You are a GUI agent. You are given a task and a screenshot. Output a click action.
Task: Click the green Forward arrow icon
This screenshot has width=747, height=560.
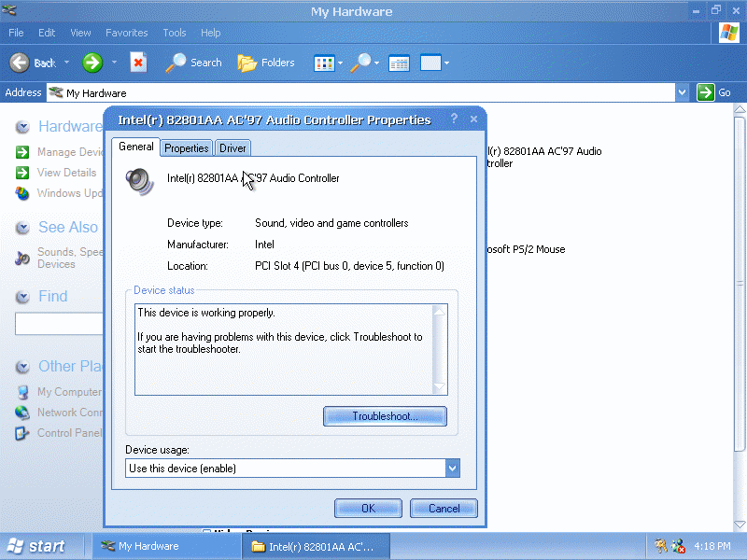pos(92,63)
